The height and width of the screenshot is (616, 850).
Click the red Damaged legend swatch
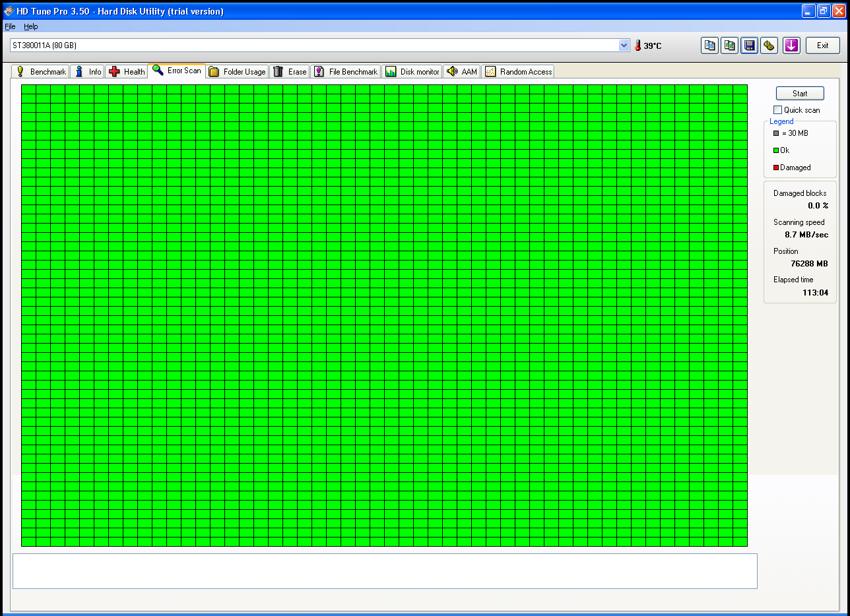(776, 168)
